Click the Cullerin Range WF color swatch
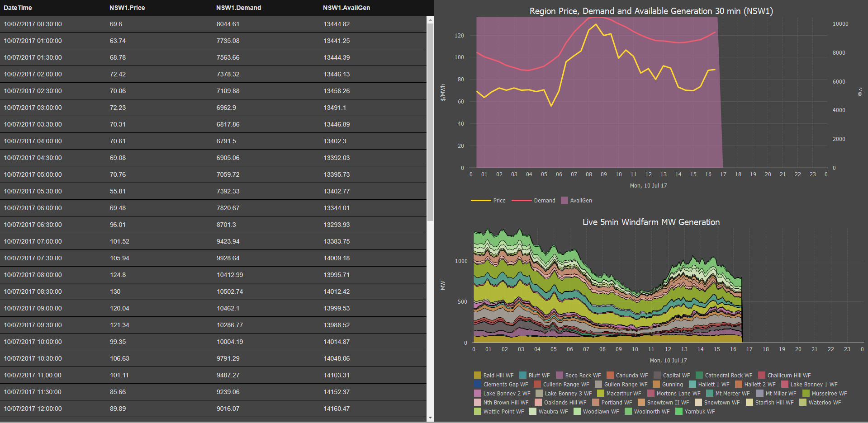Viewport: 868px width, 423px height. tap(537, 384)
